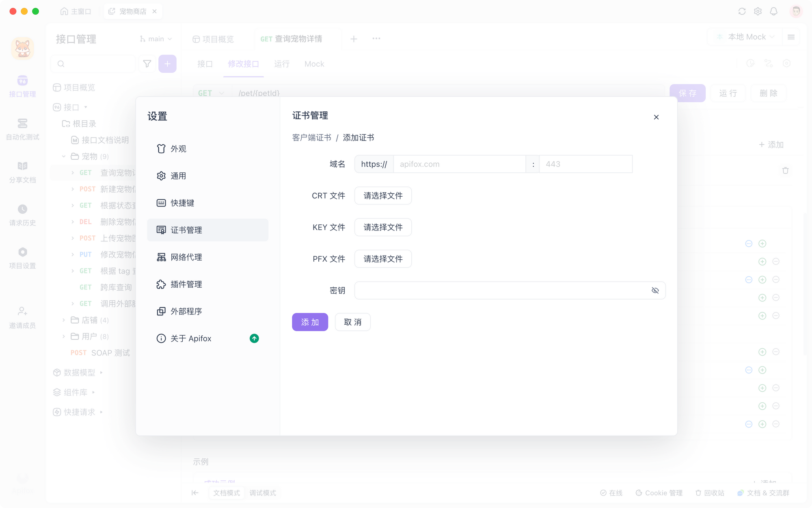Open 请求历史 in left sidebar
The height and width of the screenshot is (508, 812).
[22, 215]
